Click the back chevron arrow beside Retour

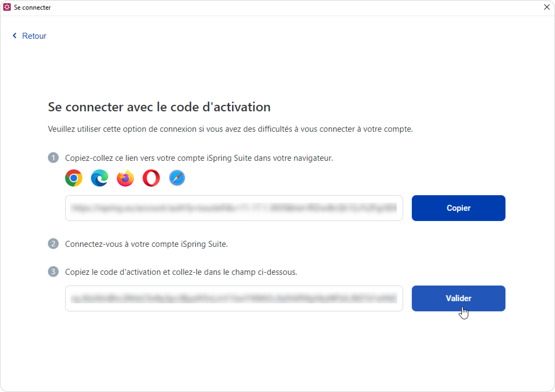[x=15, y=35]
